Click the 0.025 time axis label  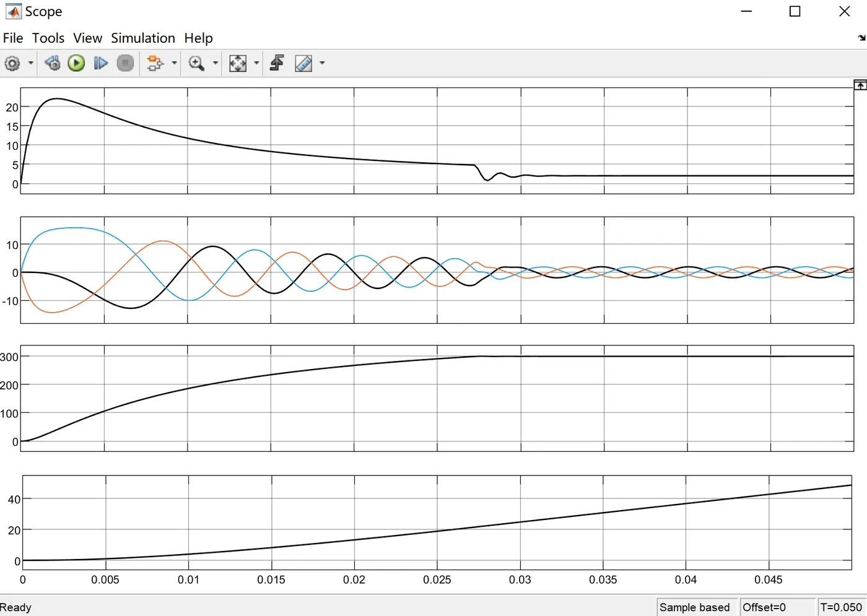[x=437, y=580]
